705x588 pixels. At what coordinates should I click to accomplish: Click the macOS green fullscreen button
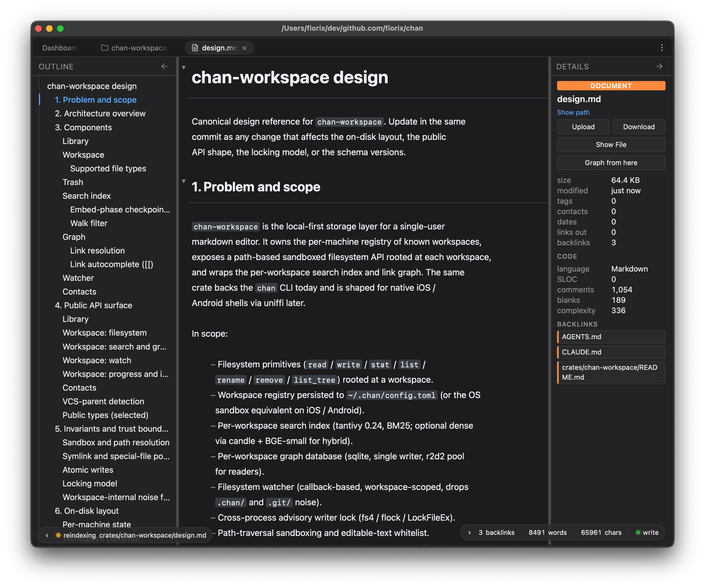click(x=60, y=29)
